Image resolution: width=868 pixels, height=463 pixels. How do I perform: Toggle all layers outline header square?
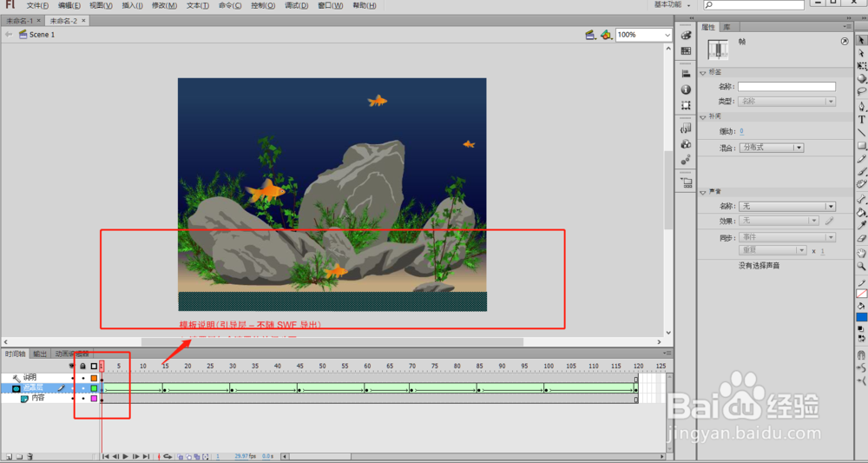click(94, 366)
